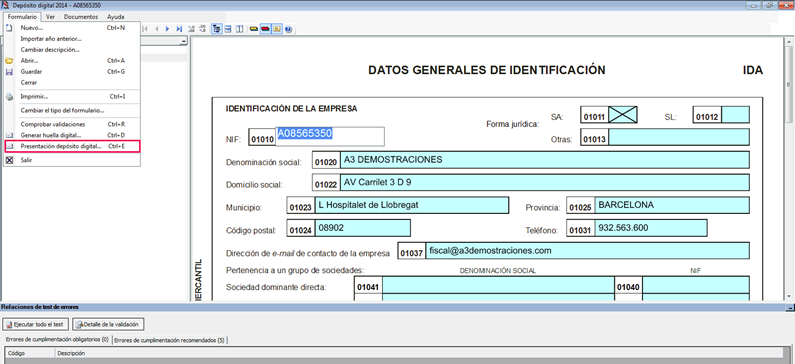
Task: Choose Abrir... from the menu
Action: point(71,60)
